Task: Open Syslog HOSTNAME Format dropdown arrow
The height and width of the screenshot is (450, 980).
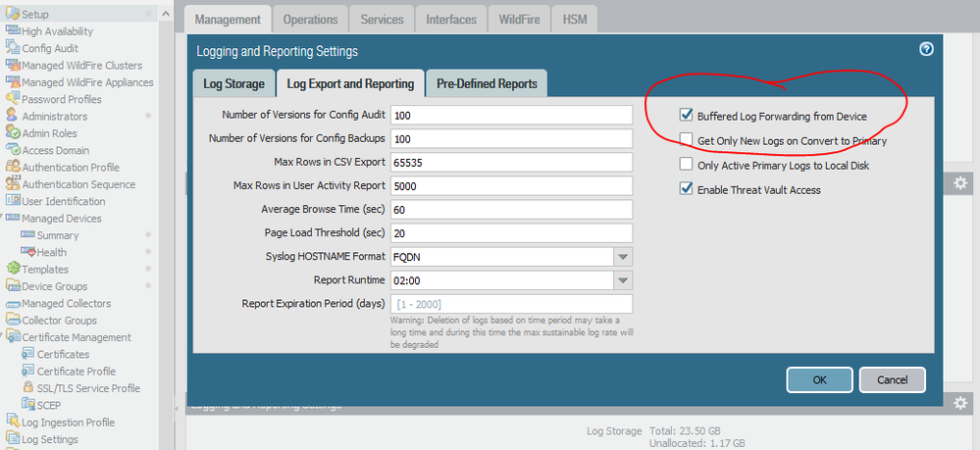Action: pyautogui.click(x=623, y=257)
